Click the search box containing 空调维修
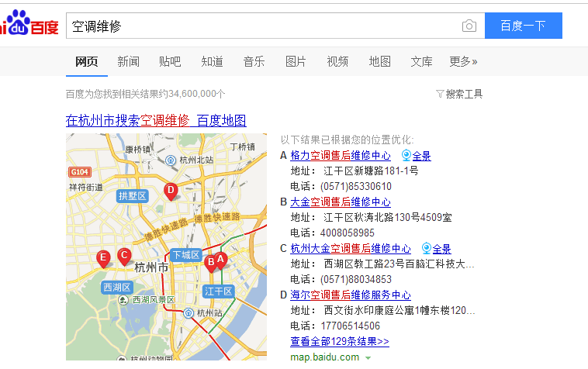 264,26
